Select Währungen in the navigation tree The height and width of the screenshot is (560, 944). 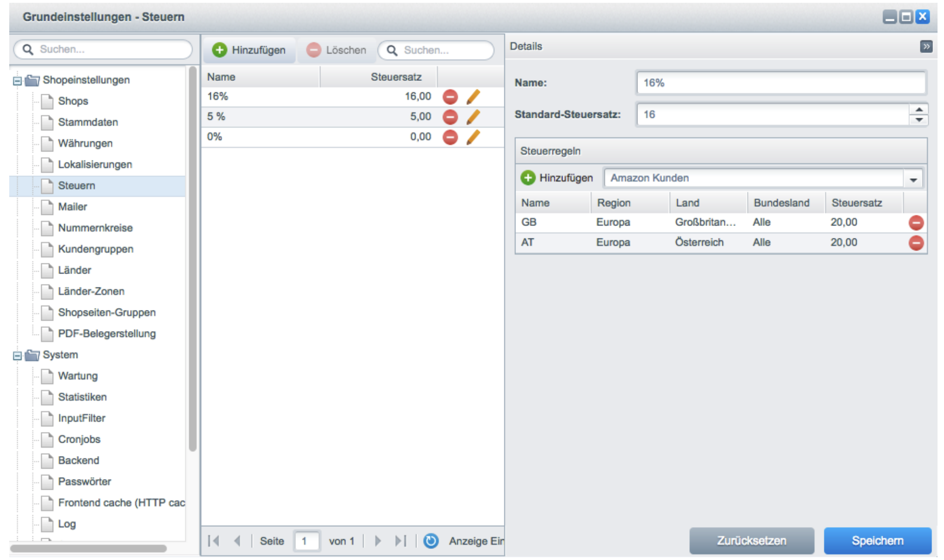click(x=85, y=143)
